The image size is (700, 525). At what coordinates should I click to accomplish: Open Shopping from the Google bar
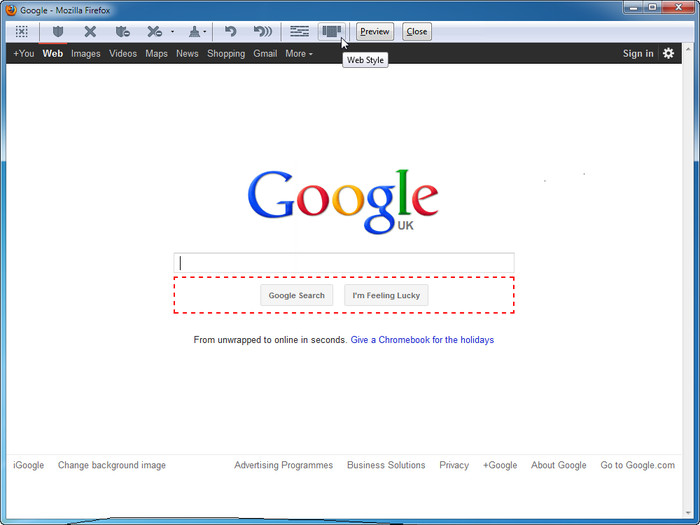coord(226,54)
